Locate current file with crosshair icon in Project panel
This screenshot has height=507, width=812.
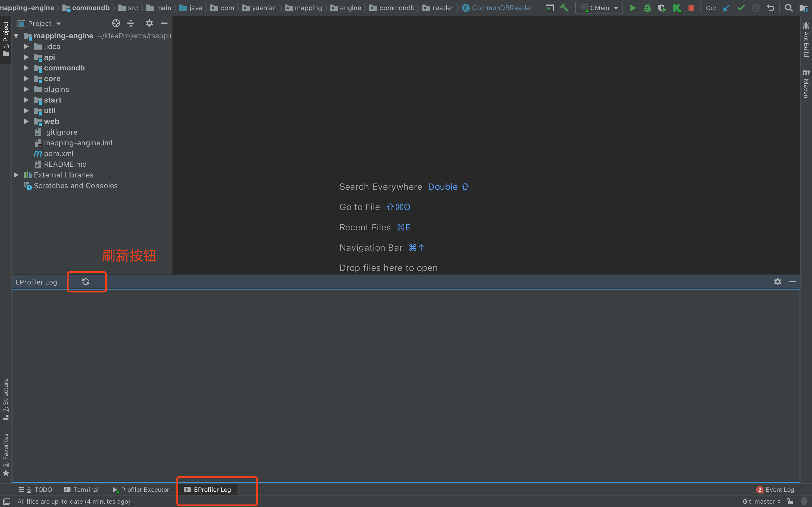(x=116, y=23)
